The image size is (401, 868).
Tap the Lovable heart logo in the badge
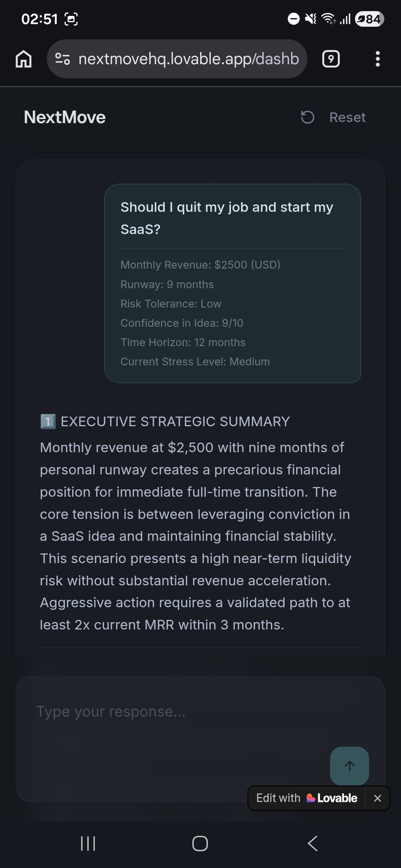311,798
